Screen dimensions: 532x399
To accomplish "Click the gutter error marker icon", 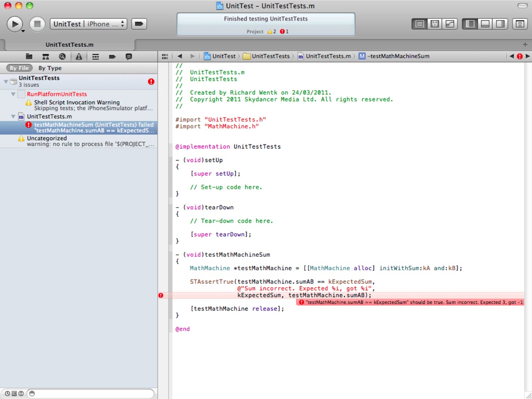I will coord(161,295).
